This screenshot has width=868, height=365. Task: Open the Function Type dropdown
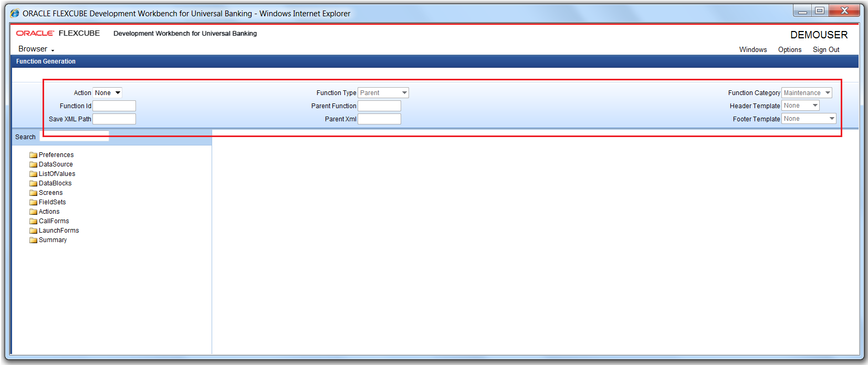click(x=383, y=93)
